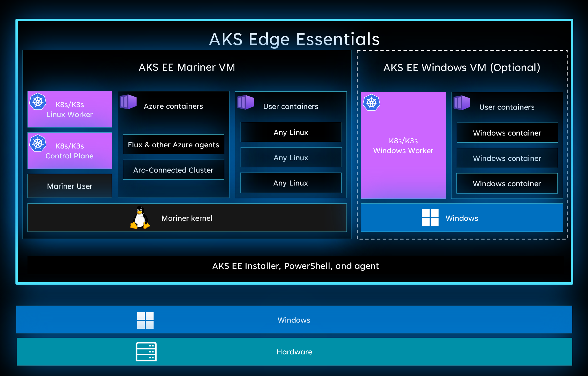
Task: Select the first Any Linux container
Action: [291, 132]
